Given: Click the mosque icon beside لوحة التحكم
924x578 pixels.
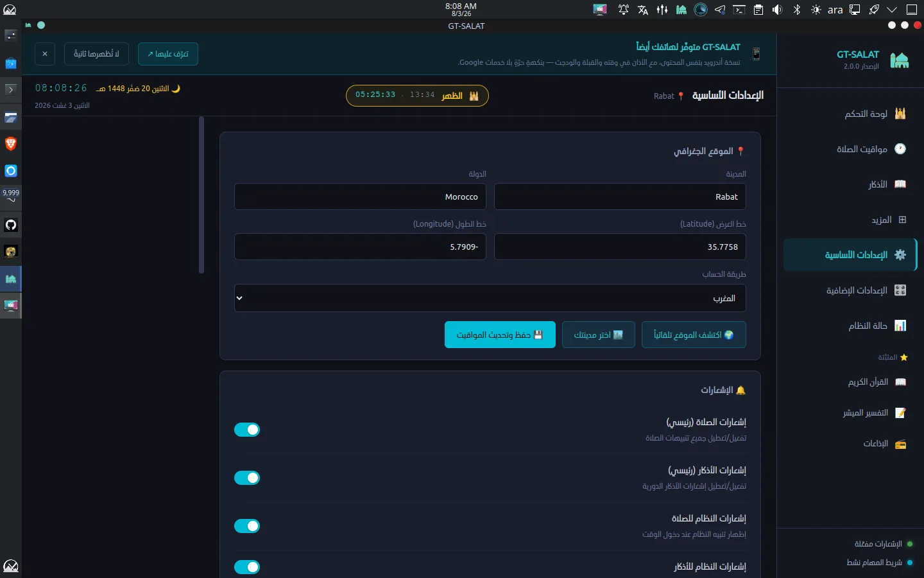Looking at the screenshot, I should pos(900,114).
